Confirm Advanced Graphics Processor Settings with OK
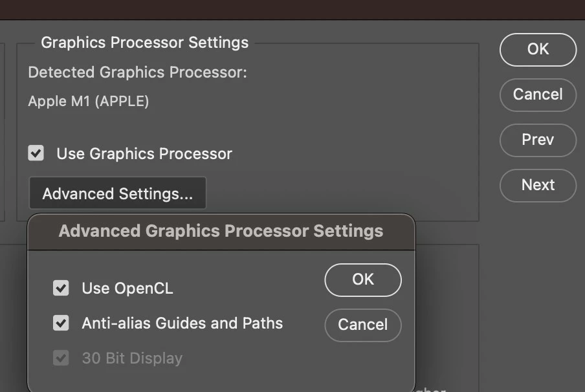The width and height of the screenshot is (585, 392). pos(363,279)
